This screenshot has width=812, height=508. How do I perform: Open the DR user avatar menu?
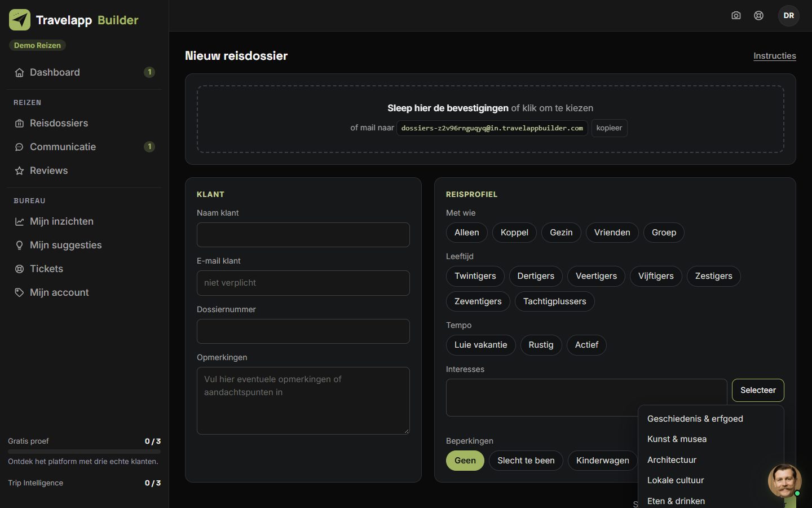coord(789,16)
